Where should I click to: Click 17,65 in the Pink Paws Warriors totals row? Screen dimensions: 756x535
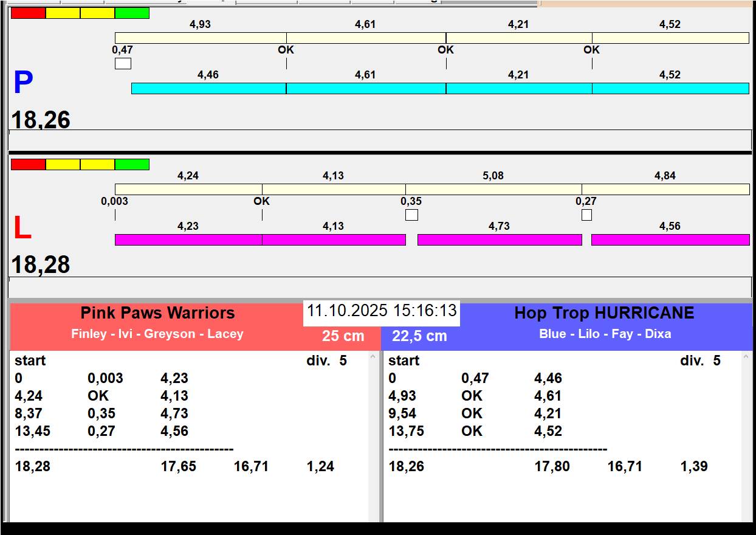coord(179,467)
